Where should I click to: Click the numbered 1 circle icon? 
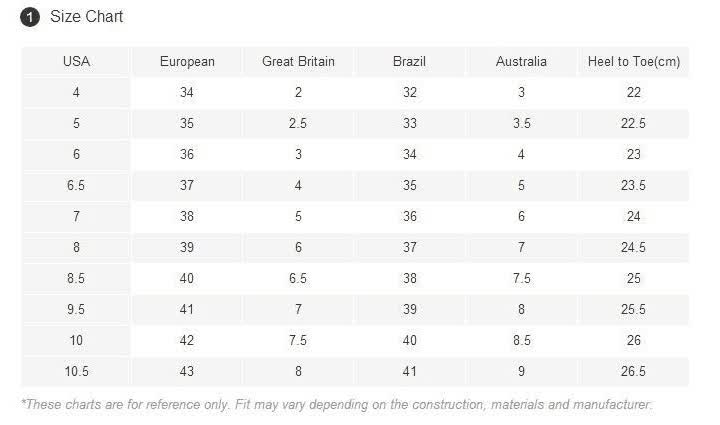click(x=30, y=17)
